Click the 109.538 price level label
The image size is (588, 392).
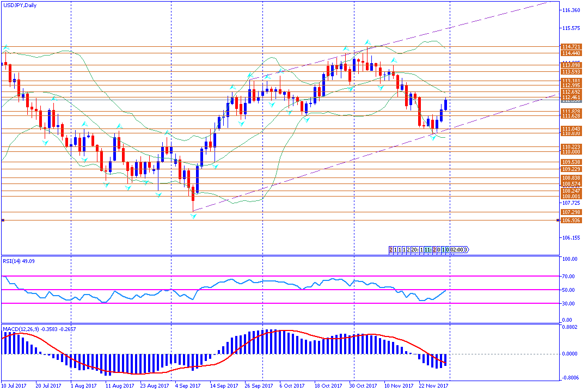[571, 162]
